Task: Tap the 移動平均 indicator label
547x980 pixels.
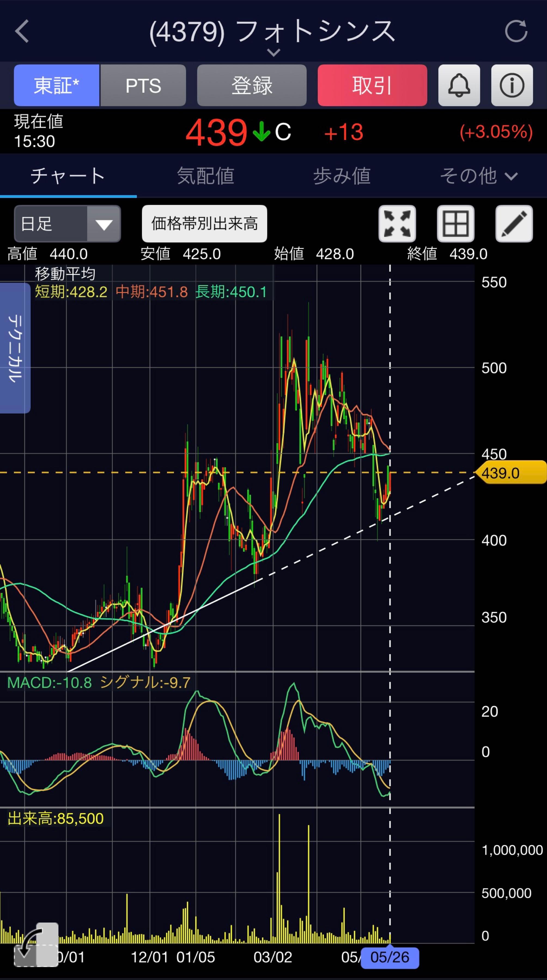Action: point(65,274)
